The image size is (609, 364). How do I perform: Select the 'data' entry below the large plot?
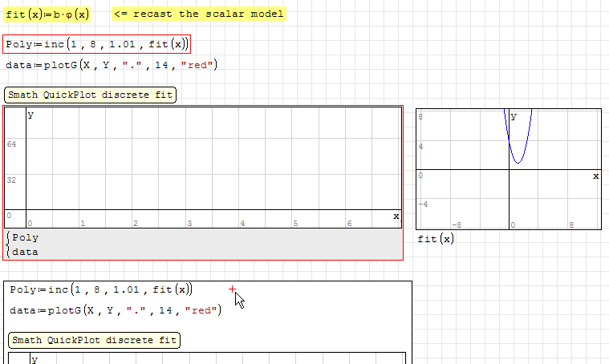[x=26, y=252]
